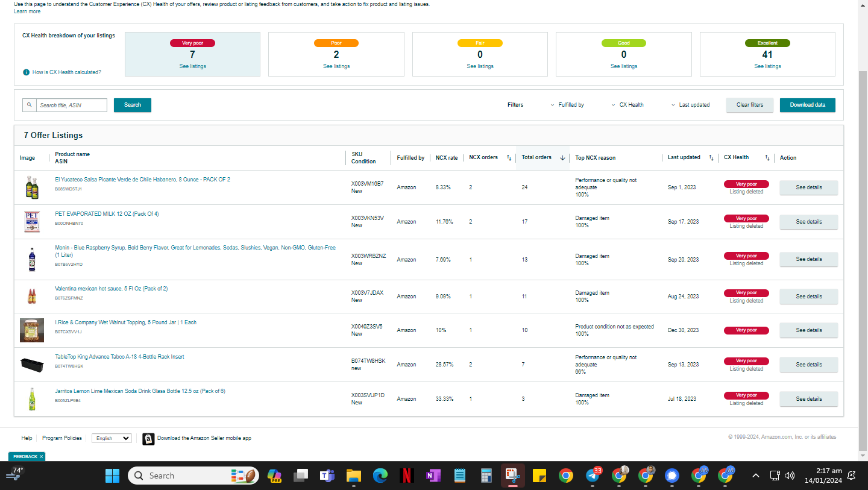
Task: Click the Feedback tab label
Action: 25,457
